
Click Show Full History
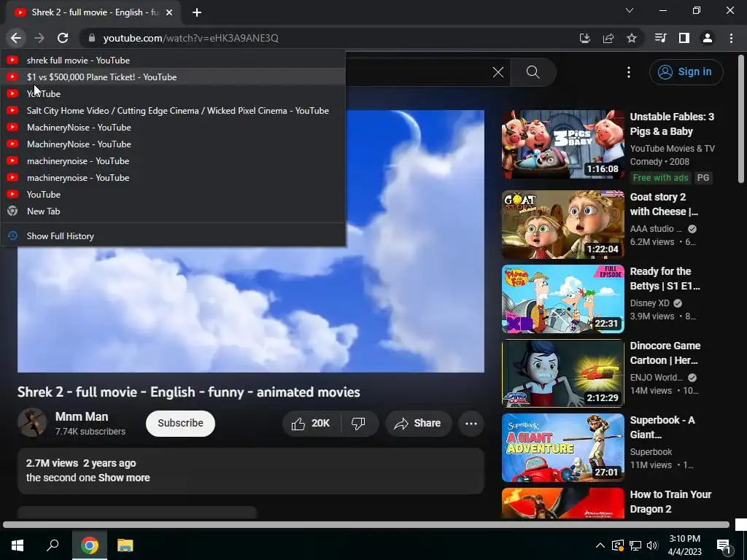tap(173, 236)
